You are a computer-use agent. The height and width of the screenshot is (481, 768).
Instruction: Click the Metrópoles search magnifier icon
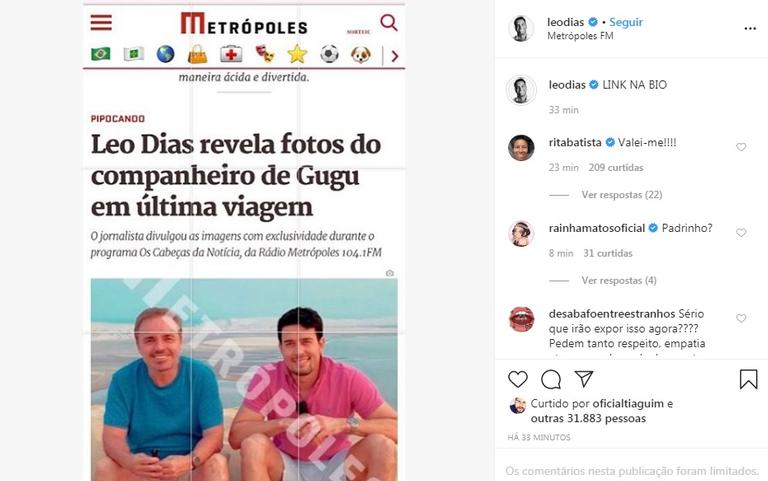(389, 23)
